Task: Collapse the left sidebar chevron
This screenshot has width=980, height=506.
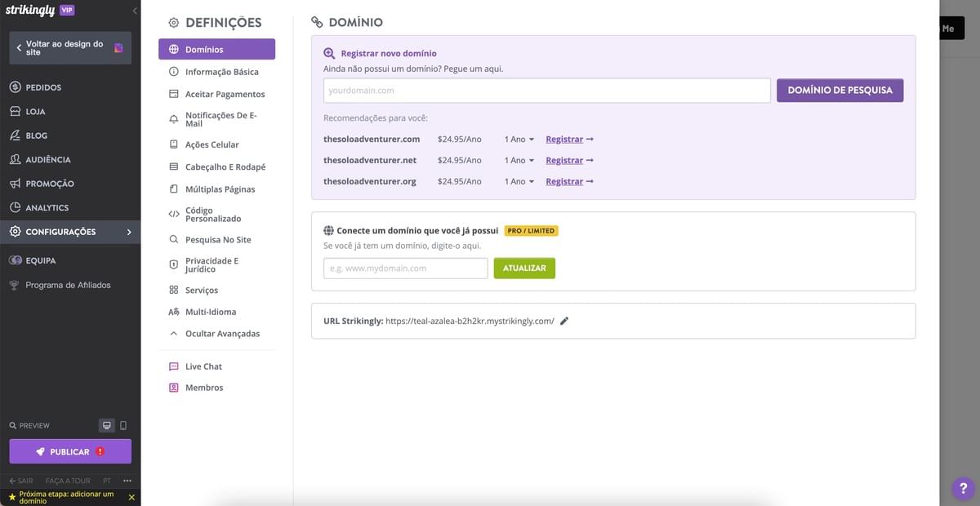Action: pos(135,11)
